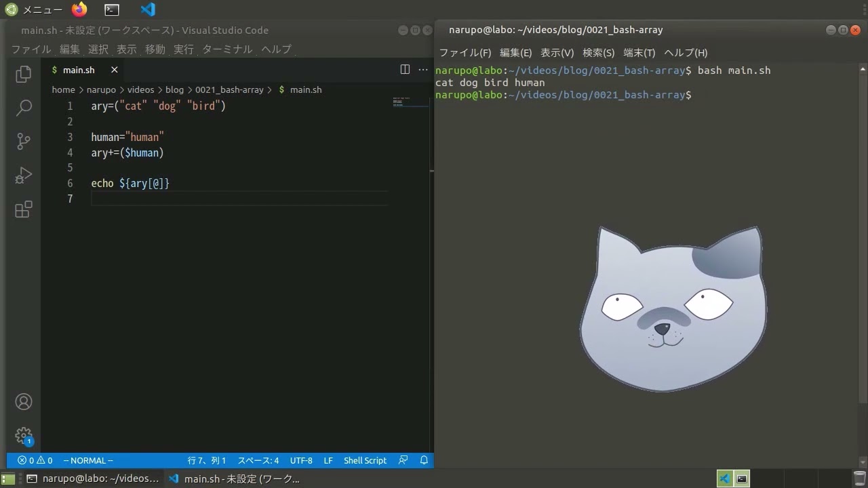Click the terminal command 'bash main.sh'

tap(734, 70)
